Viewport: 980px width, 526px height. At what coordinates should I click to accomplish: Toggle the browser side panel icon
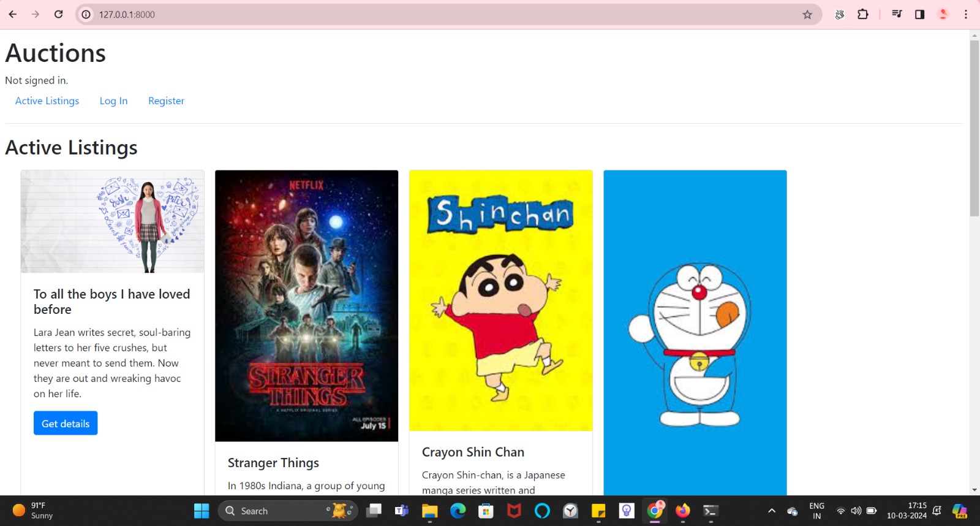(919, 14)
